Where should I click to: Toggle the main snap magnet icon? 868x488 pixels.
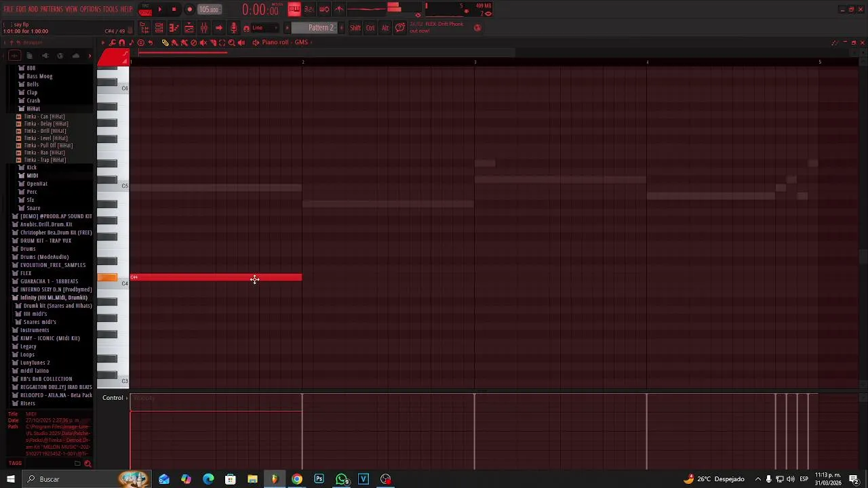[246, 28]
